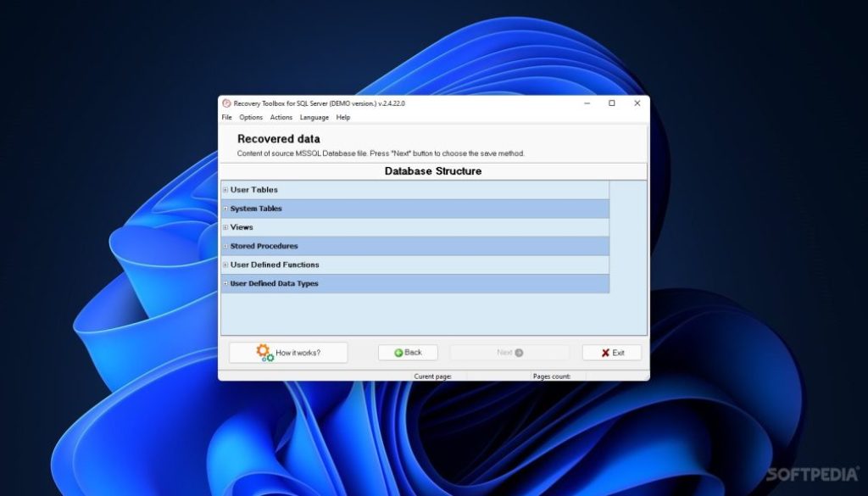Open the Language menu

[x=314, y=118]
